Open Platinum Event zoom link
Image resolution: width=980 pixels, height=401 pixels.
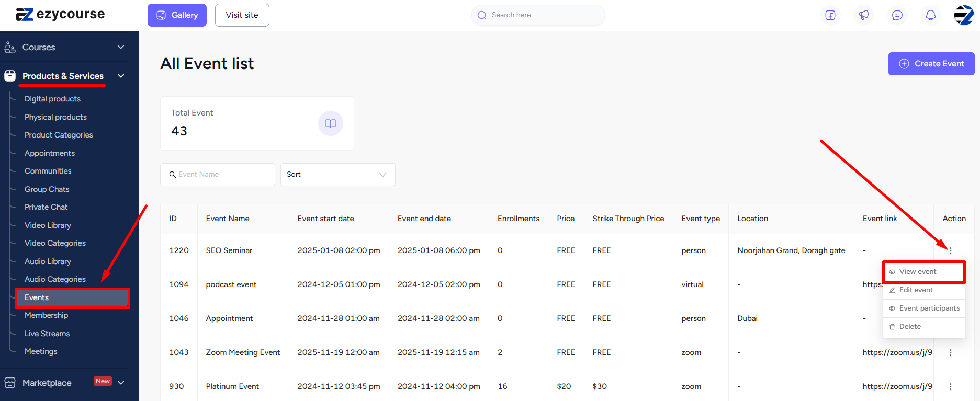click(897, 386)
